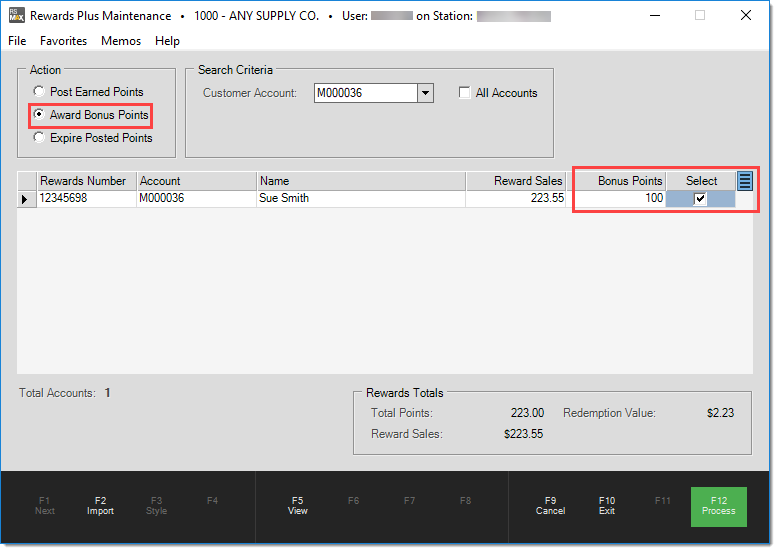Click the F9 Cancel button
777x551 pixels.
click(x=550, y=506)
